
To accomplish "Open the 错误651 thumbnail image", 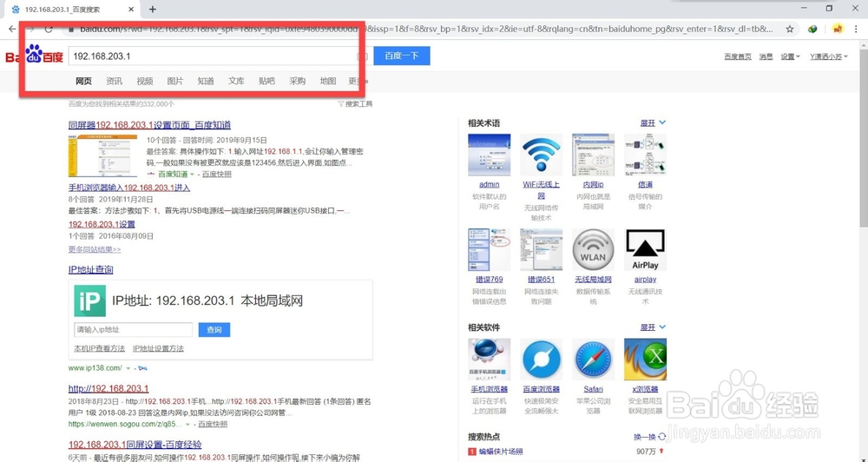I will pyautogui.click(x=542, y=250).
